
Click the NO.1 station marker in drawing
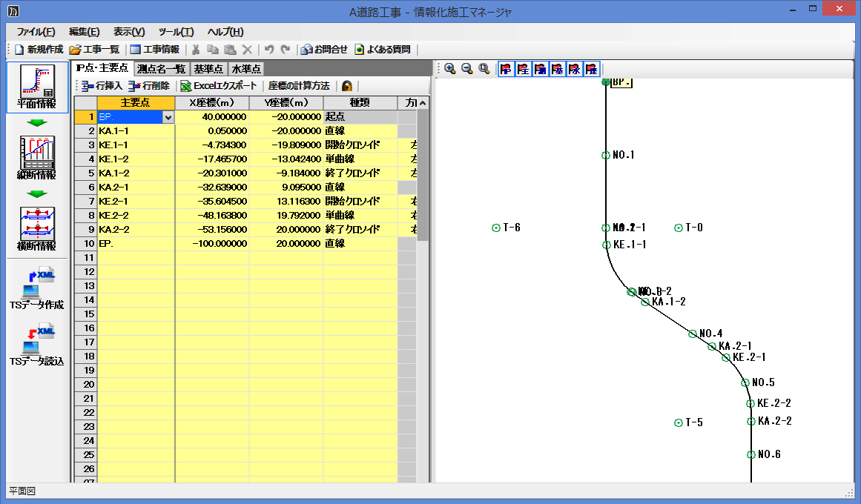point(606,156)
